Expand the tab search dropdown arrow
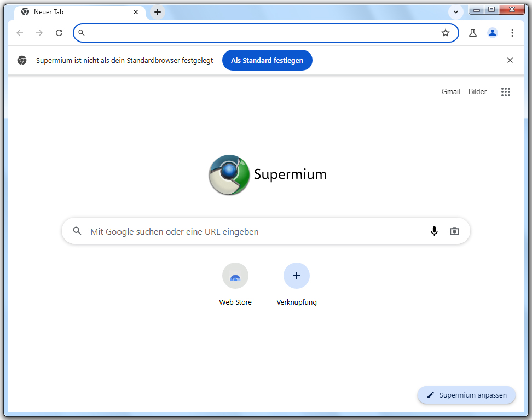The width and height of the screenshot is (532, 420). [x=455, y=12]
